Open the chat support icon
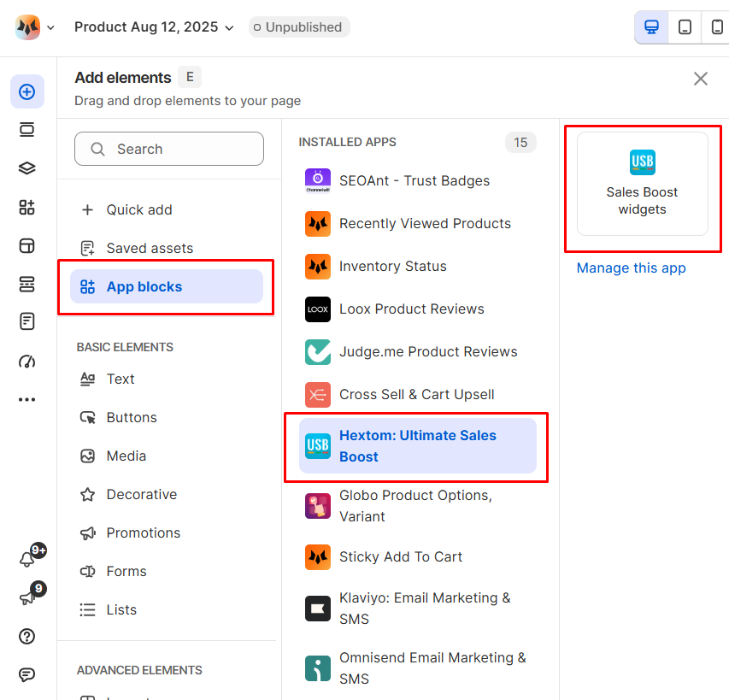729x700 pixels. (27, 675)
